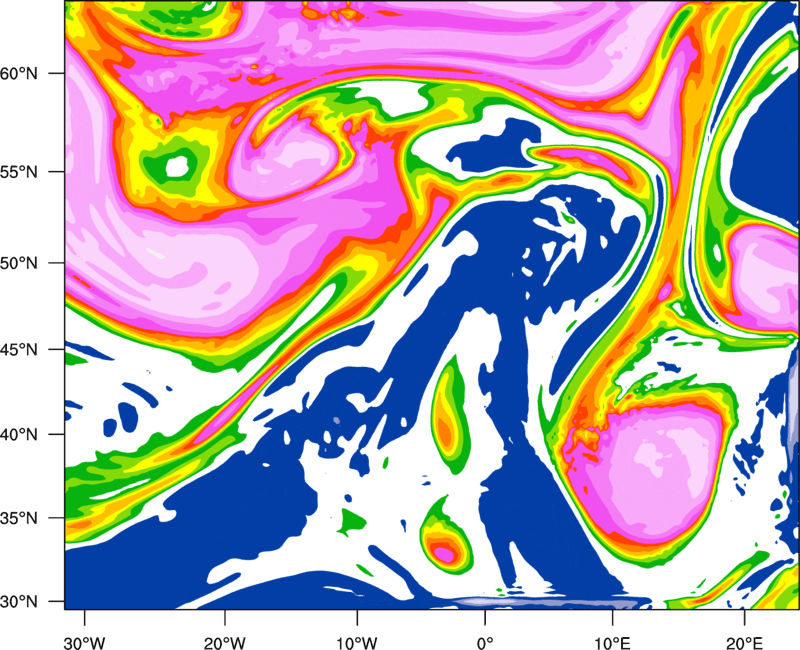This screenshot has width=800, height=650.
Task: Click the 40°N latitude label
Action: click(19, 435)
